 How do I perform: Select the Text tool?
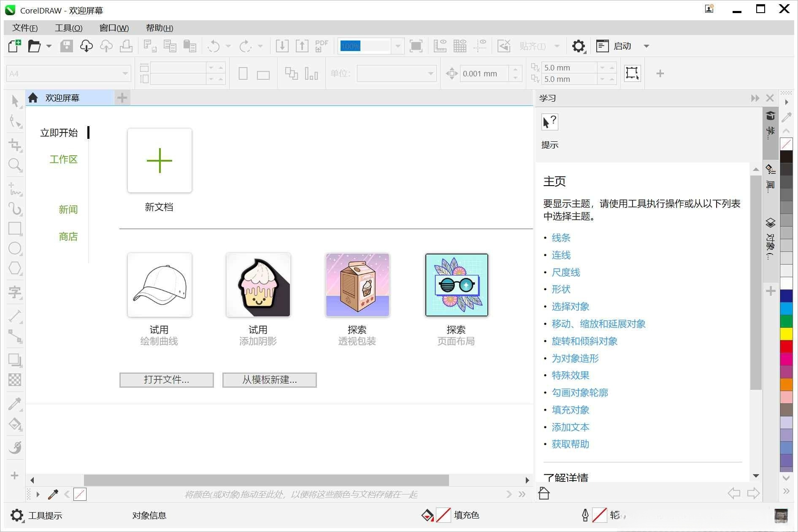tap(15, 292)
